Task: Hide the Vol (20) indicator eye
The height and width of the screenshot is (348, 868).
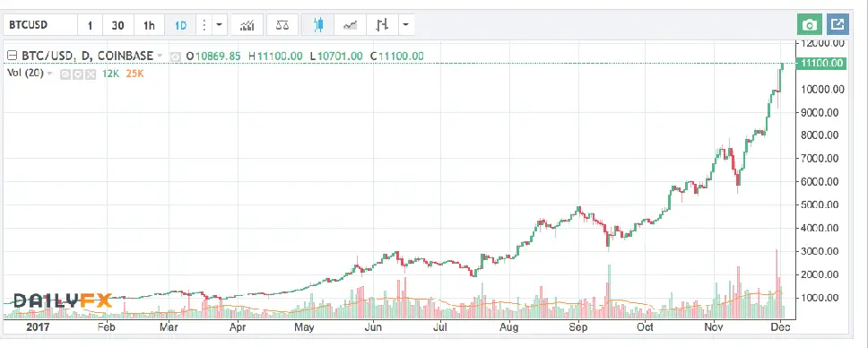Action: click(x=65, y=74)
